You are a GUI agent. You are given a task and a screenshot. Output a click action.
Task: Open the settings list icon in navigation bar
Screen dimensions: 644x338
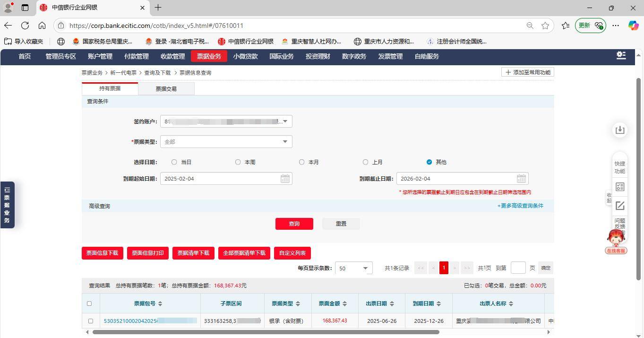pos(621,56)
